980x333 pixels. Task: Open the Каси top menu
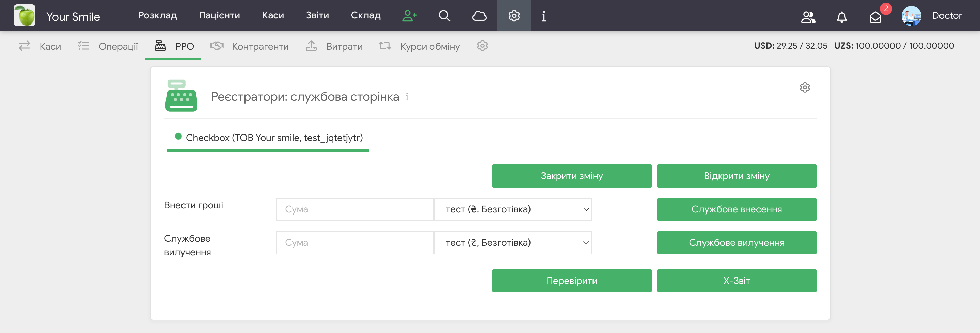pyautogui.click(x=273, y=15)
